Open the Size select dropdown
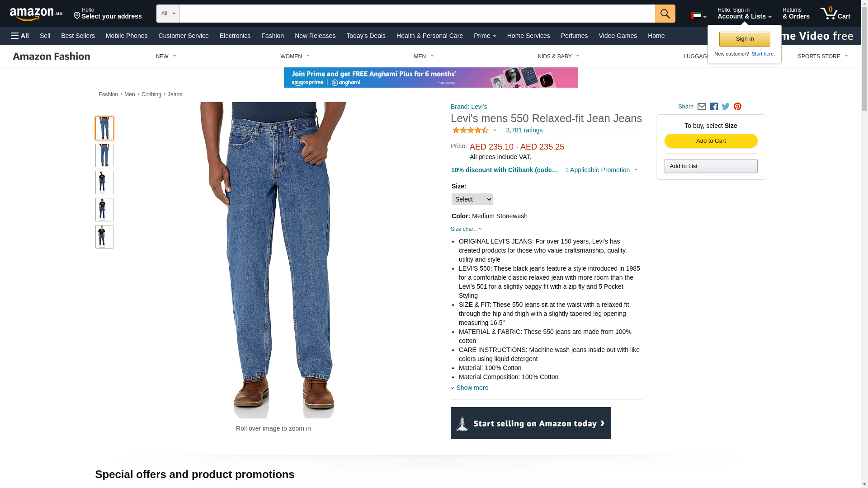Image resolution: width=868 pixels, height=488 pixels. point(472,199)
